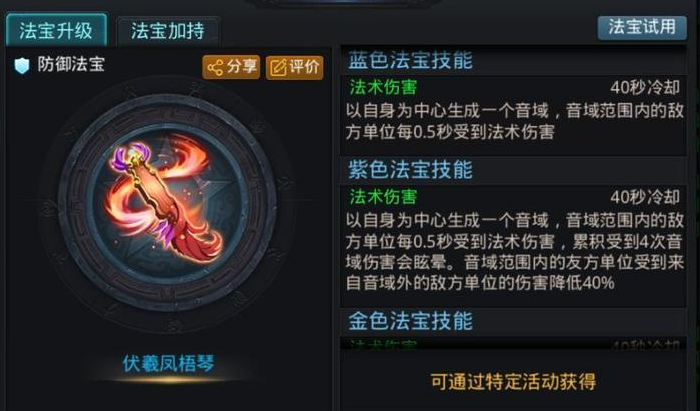Open the 评价 review button
700x411 pixels.
295,68
